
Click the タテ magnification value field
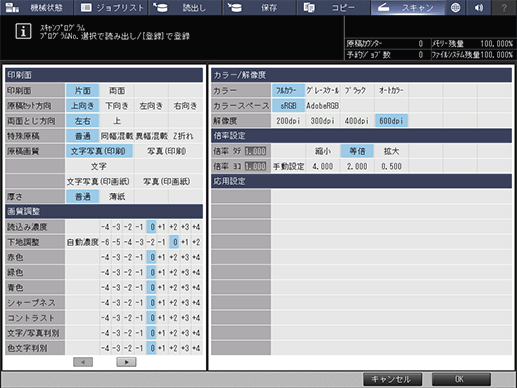256,151
